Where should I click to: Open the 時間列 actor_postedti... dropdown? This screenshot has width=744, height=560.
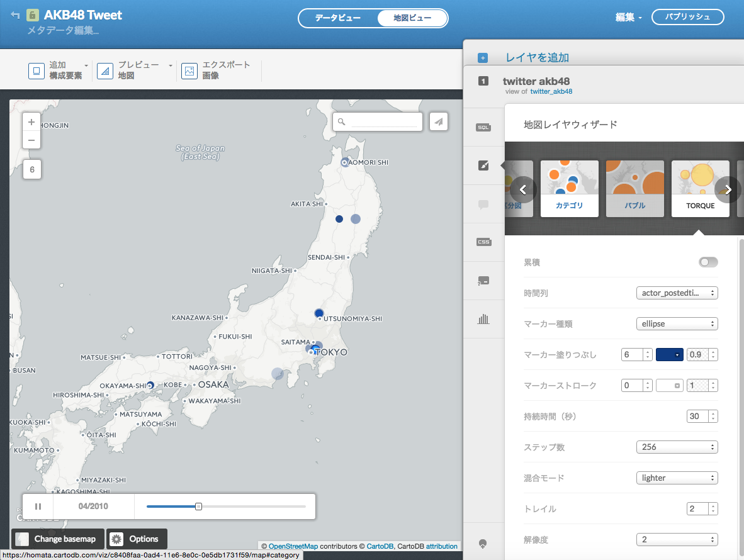pyautogui.click(x=677, y=293)
